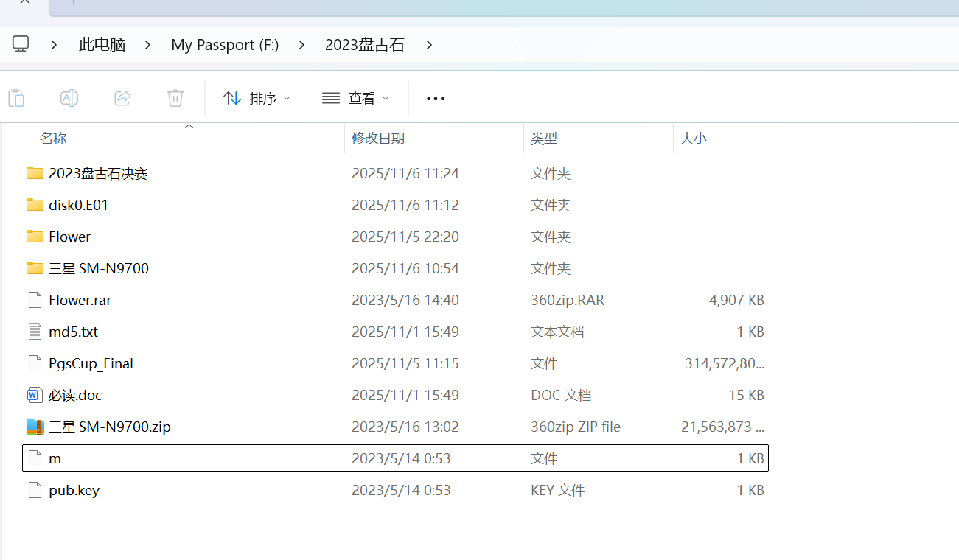Screen dimensions: 959x560
Task: Click the Rename icon in toolbar
Action: tap(69, 98)
